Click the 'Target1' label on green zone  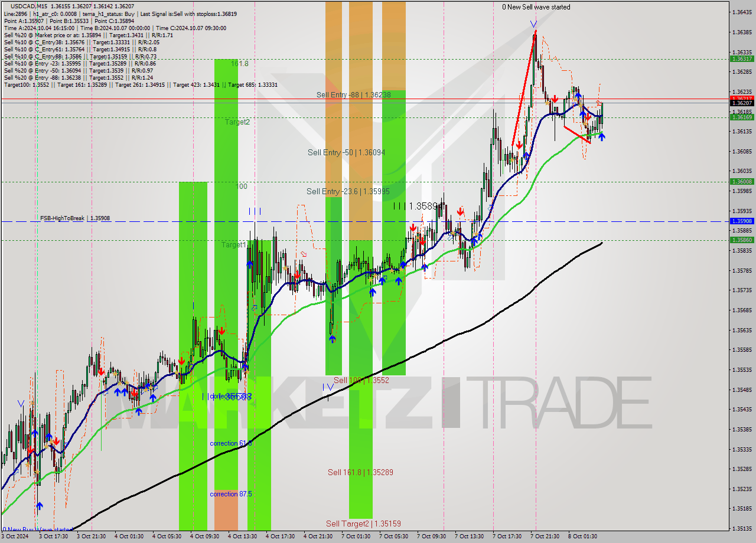coord(234,244)
